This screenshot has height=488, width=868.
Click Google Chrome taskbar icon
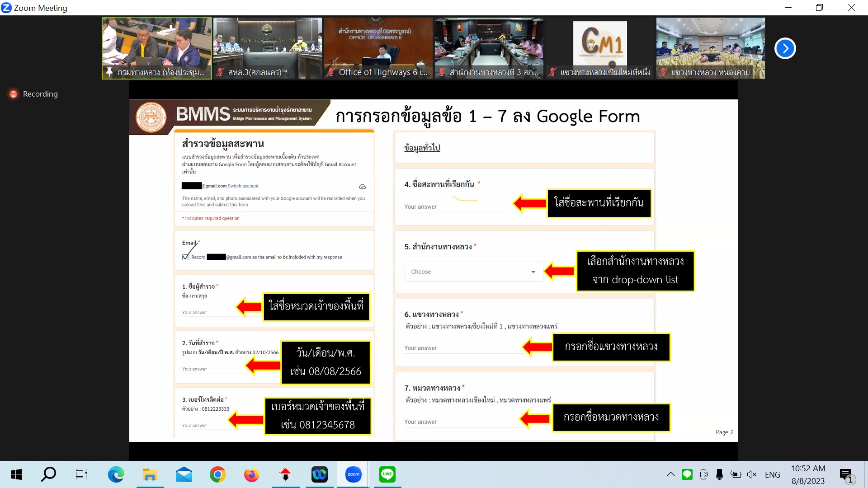click(217, 474)
